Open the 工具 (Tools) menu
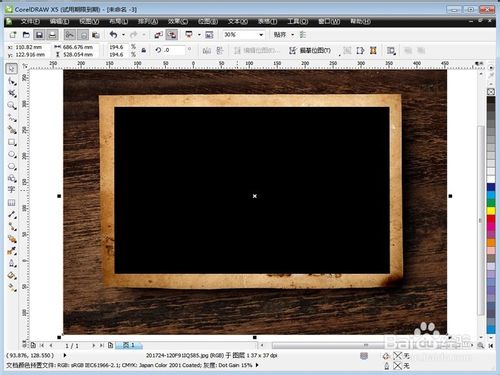 (x=298, y=21)
